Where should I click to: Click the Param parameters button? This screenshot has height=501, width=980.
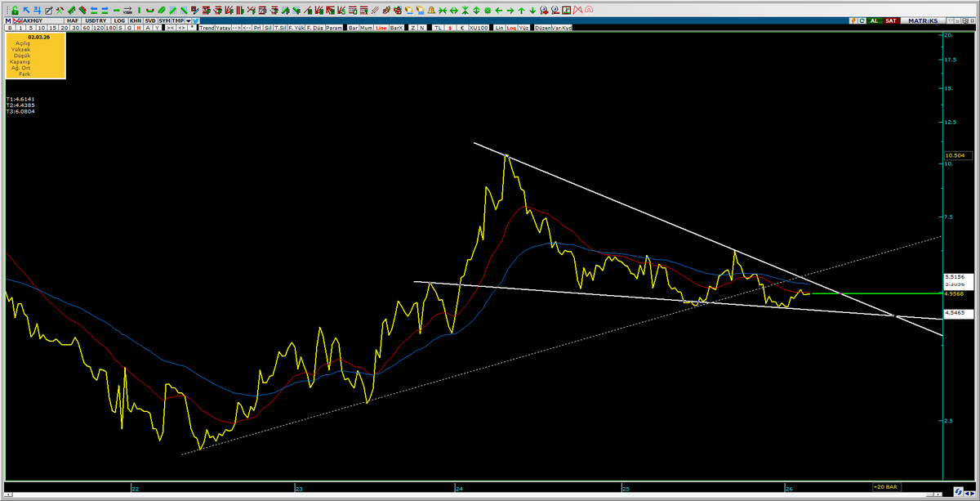pyautogui.click(x=334, y=28)
